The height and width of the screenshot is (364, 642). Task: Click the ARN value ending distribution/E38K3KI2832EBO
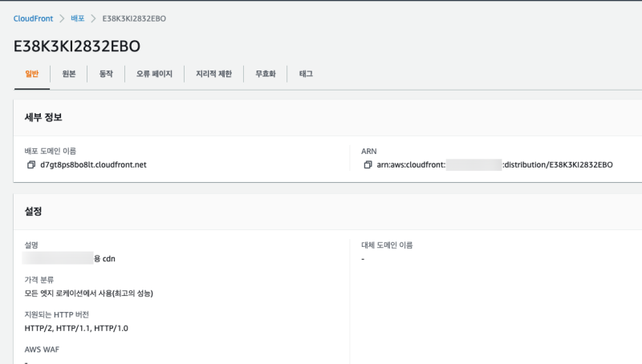pyautogui.click(x=494, y=165)
